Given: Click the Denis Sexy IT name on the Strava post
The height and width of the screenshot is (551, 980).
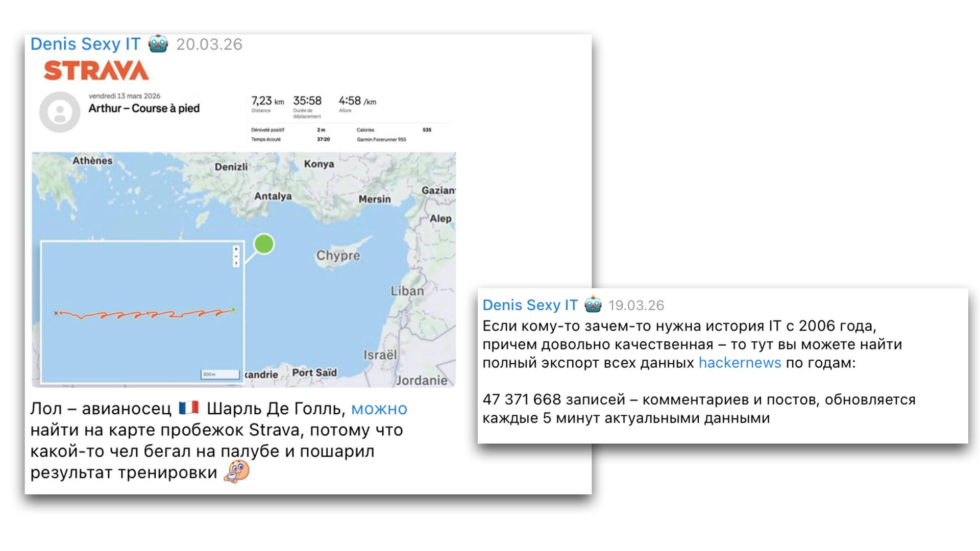Looking at the screenshot, I should 85,44.
